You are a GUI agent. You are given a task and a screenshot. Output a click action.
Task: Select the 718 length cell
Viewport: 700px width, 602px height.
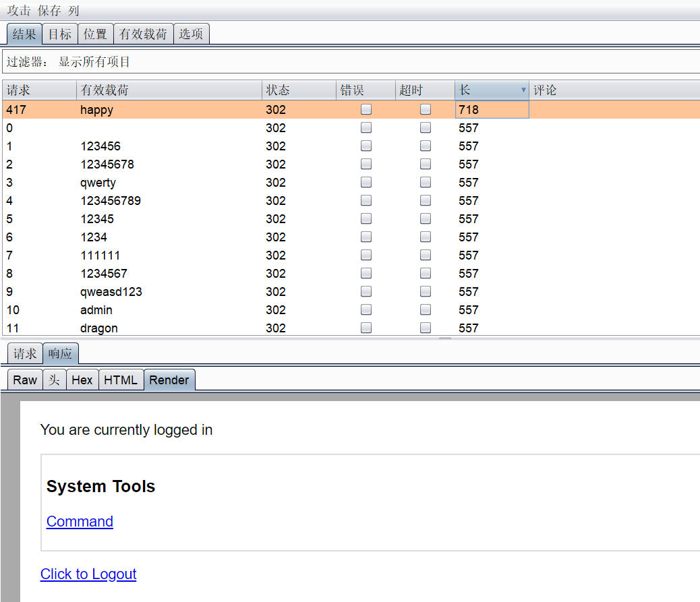(x=492, y=109)
